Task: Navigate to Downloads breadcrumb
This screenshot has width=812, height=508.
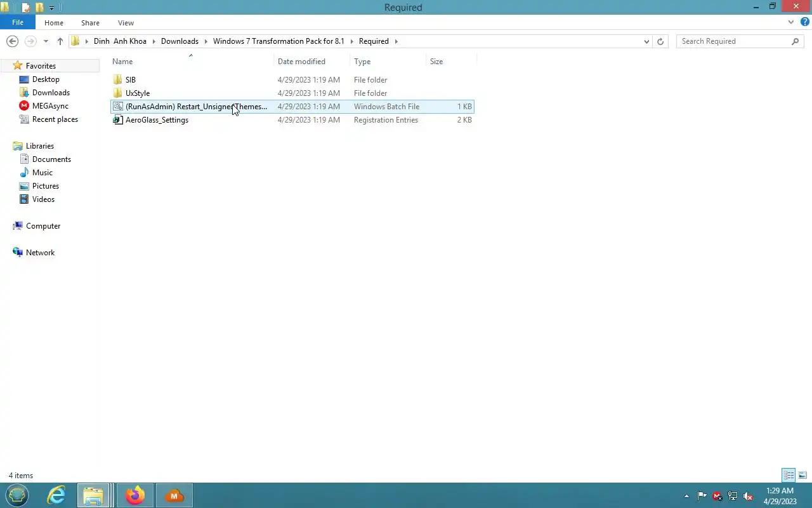Action: [x=180, y=41]
